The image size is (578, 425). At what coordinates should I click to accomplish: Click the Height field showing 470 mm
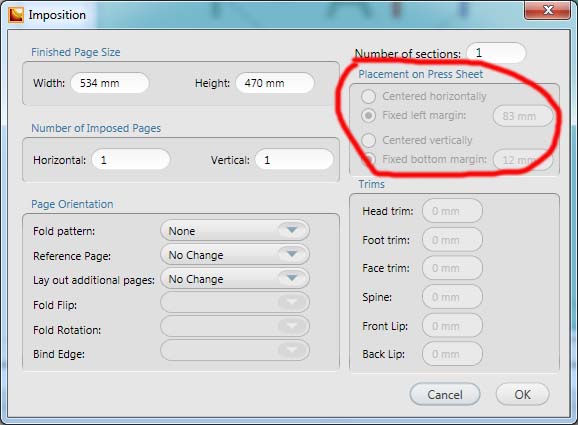point(275,83)
